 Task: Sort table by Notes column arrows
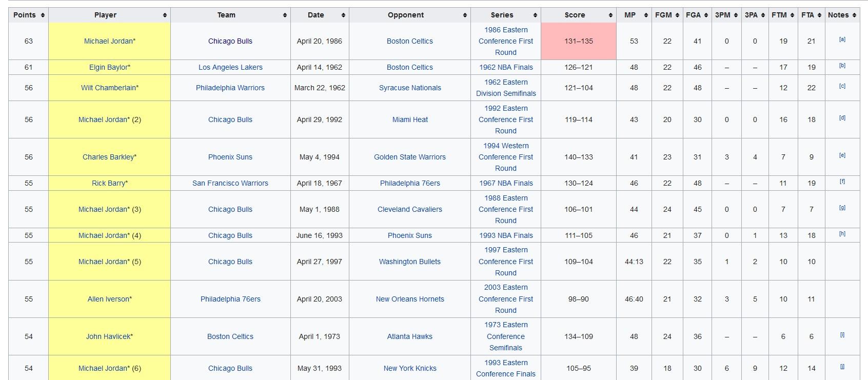tap(854, 15)
